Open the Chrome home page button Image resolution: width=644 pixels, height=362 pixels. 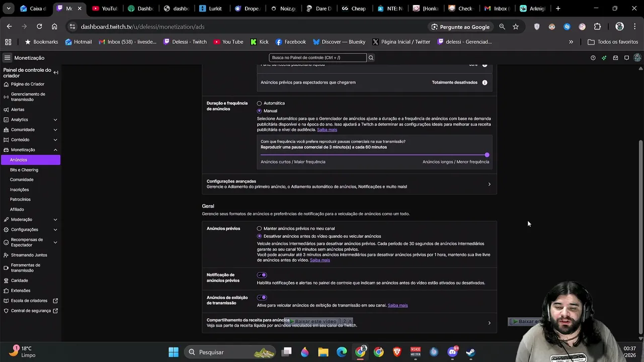[x=54, y=27]
